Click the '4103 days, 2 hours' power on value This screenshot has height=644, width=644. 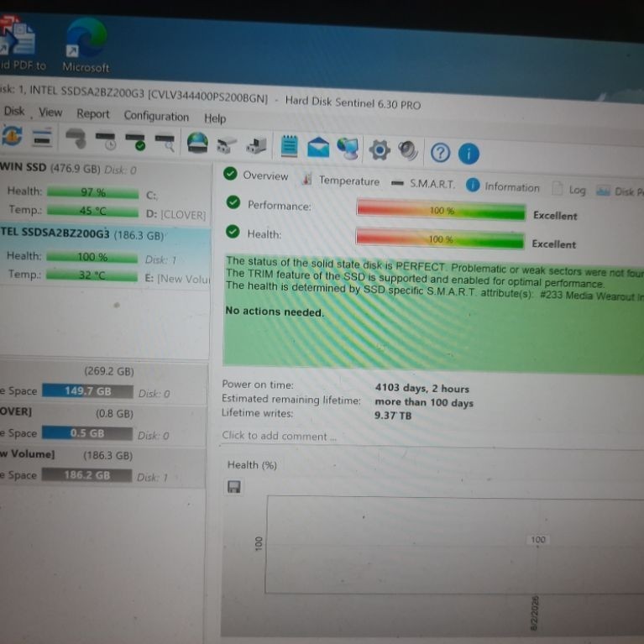pyautogui.click(x=421, y=388)
